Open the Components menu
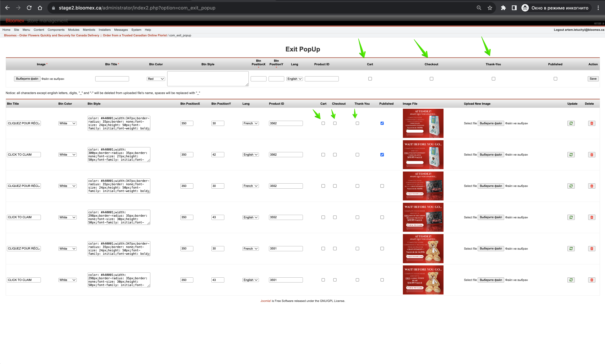Viewport: 605px width, 364px height. pyautogui.click(x=56, y=30)
